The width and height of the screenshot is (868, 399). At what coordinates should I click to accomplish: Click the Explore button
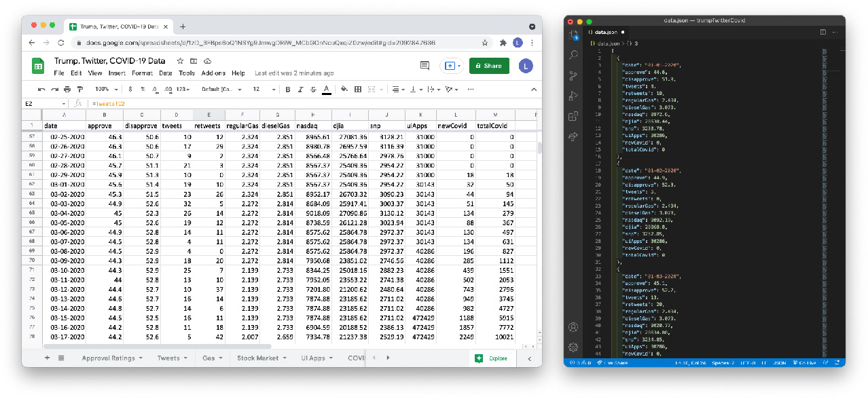click(x=492, y=358)
